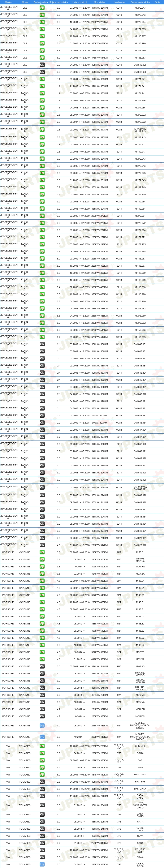This screenshot has width=164, height=868.
Task: Click diesel ON icon in Klasa E OM 628.961 row
Action: [x=42, y=538]
